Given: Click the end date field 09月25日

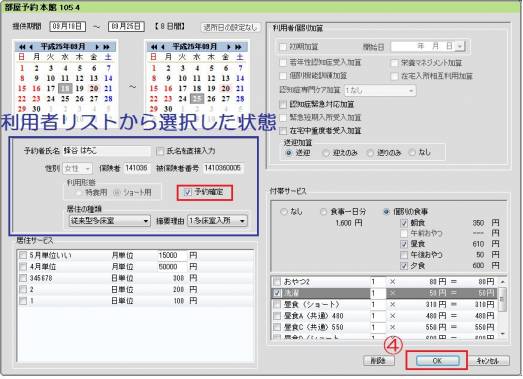Looking at the screenshot, I should pos(126,26).
